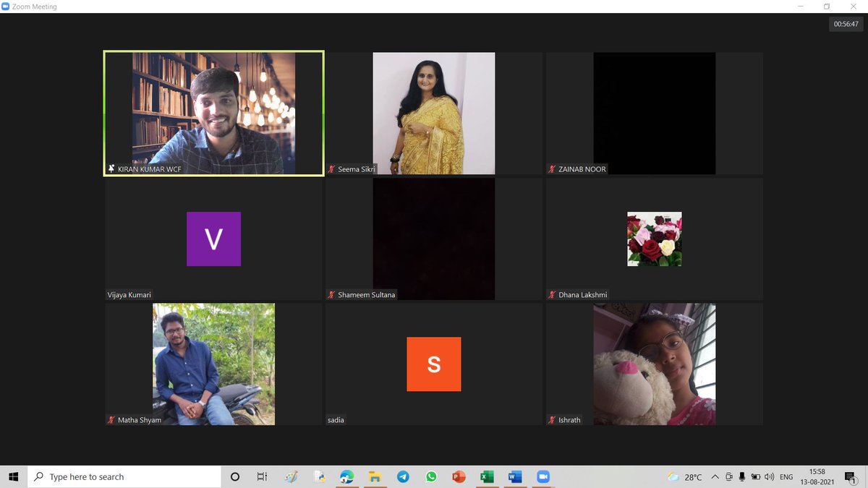Open the Python file icon in taskbar
This screenshot has height=488, width=868.
pyautogui.click(x=319, y=476)
